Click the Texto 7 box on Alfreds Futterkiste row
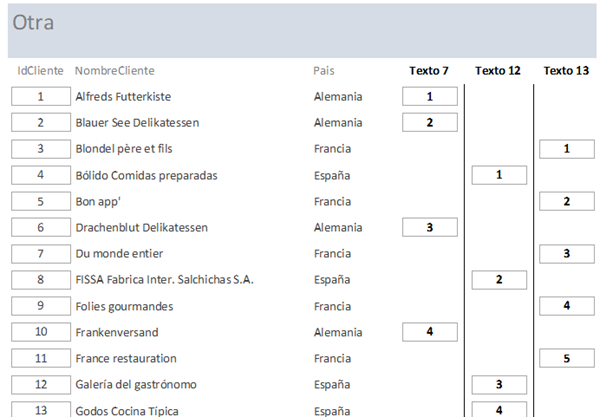The height and width of the screenshot is (417, 600). tap(429, 97)
